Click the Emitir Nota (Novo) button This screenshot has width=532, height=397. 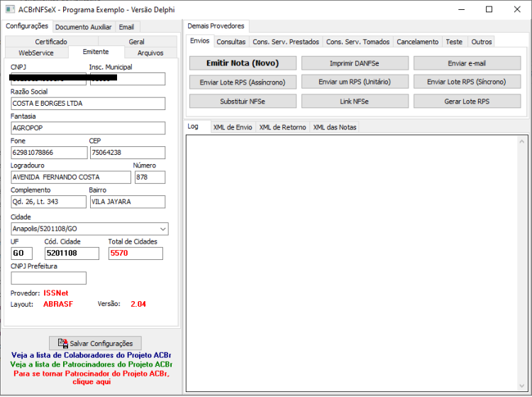(243, 63)
